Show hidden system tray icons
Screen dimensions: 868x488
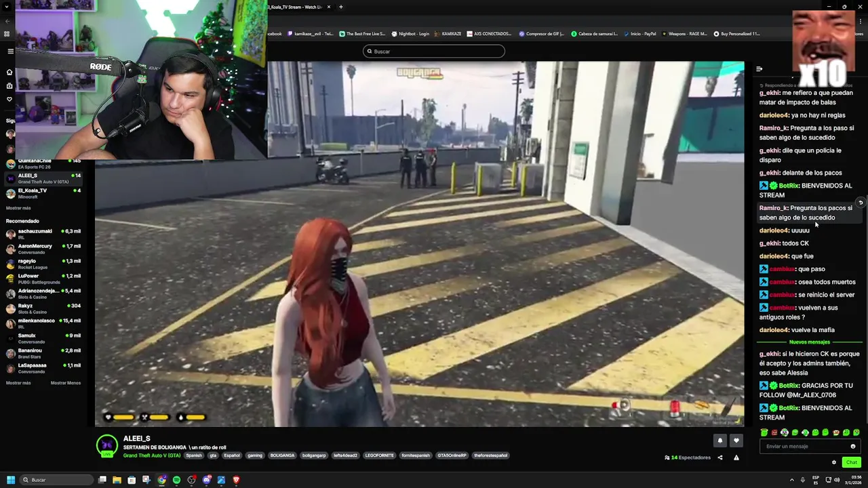tap(791, 480)
